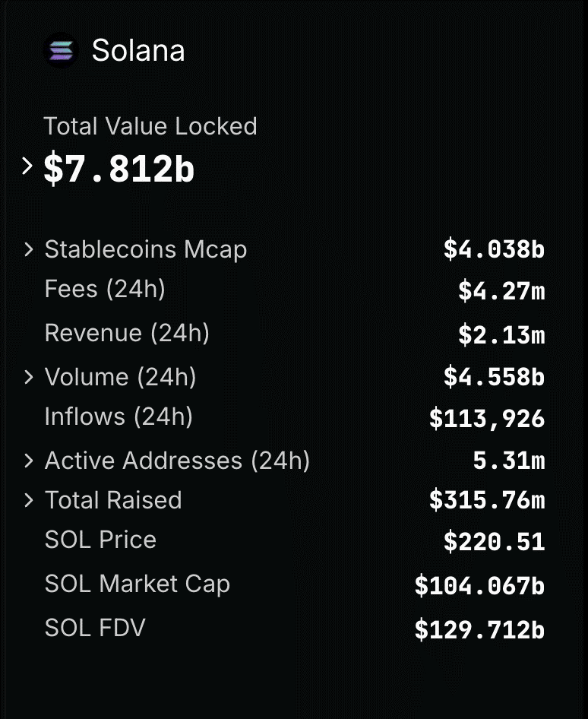This screenshot has height=719, width=588.
Task: Click the Solana logo icon
Action: tap(61, 50)
